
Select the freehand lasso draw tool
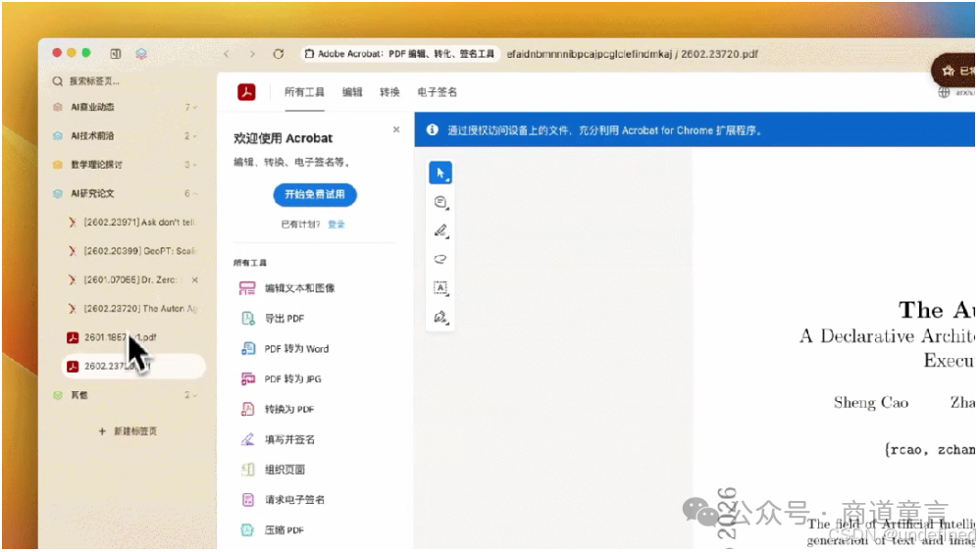(x=440, y=259)
